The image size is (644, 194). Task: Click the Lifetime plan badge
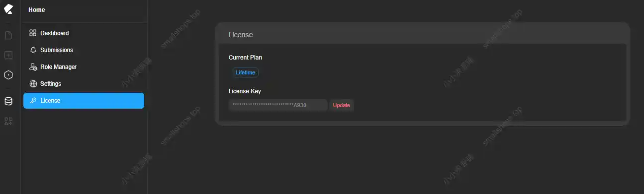(x=246, y=72)
